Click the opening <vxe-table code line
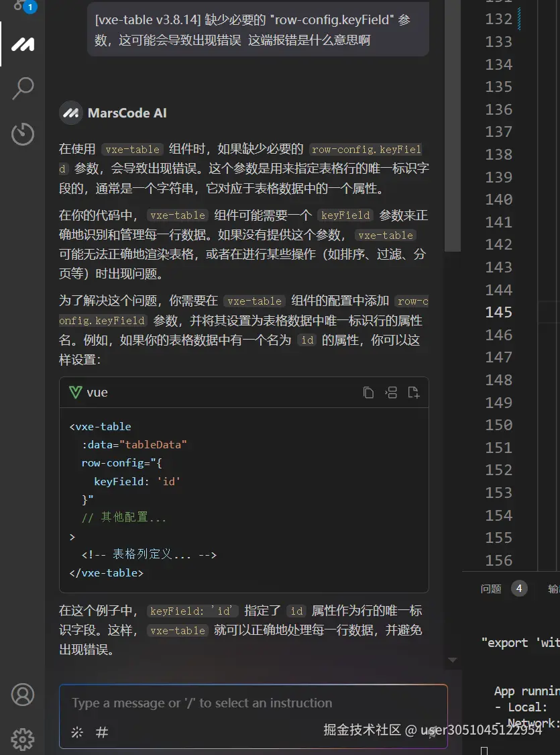Viewport: 560px width, 755px height. (x=100, y=427)
